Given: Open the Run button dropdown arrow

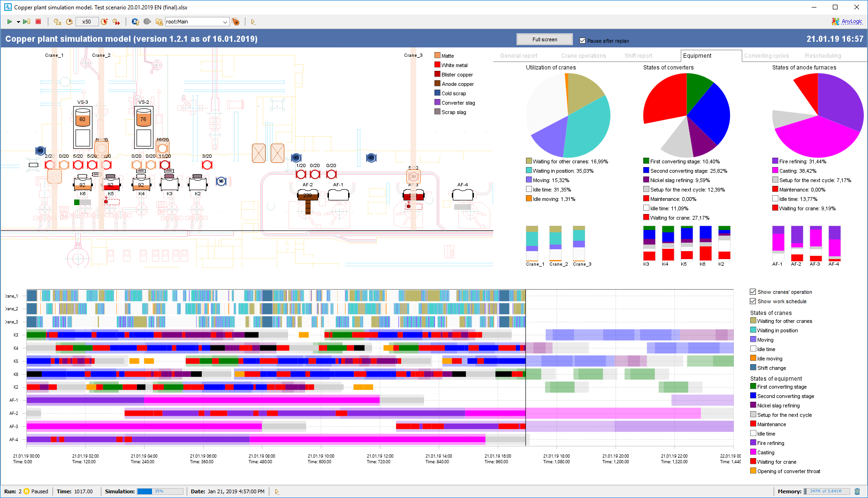Looking at the screenshot, I should click(18, 22).
